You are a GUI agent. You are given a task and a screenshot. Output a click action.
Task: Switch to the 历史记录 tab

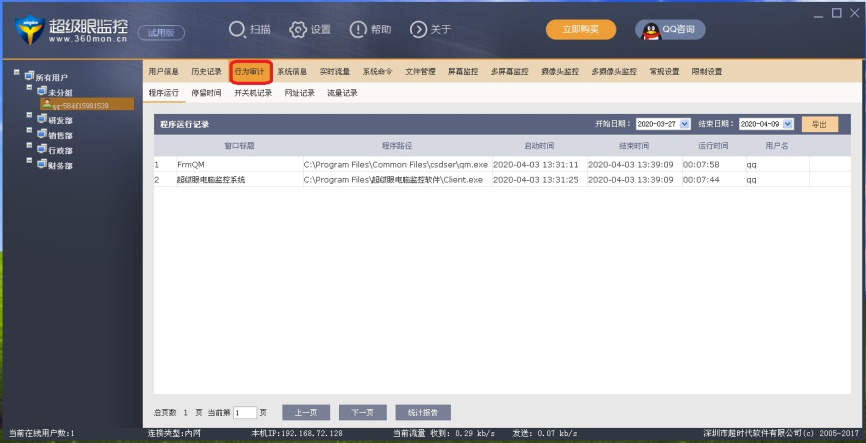tap(207, 71)
